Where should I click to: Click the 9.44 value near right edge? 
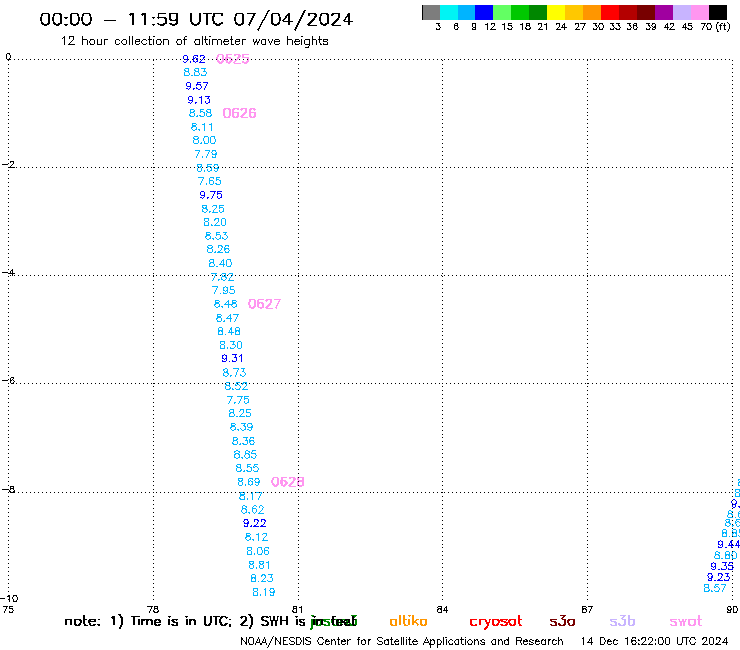729,545
